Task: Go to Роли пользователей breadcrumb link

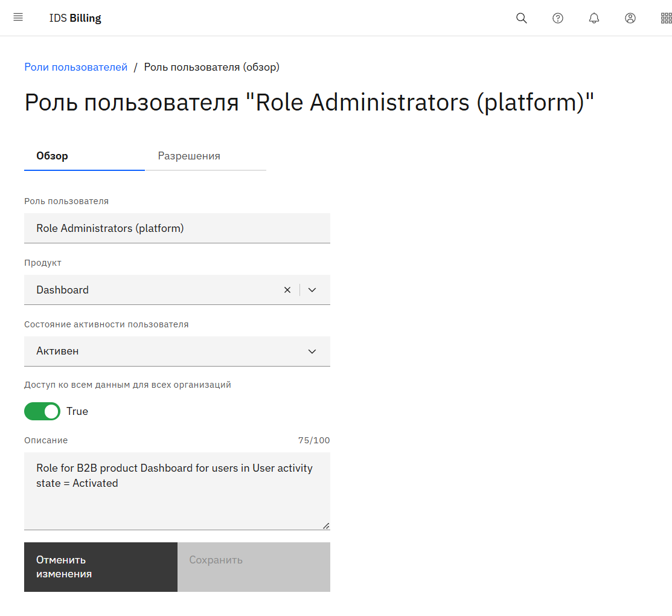Action: (x=76, y=67)
